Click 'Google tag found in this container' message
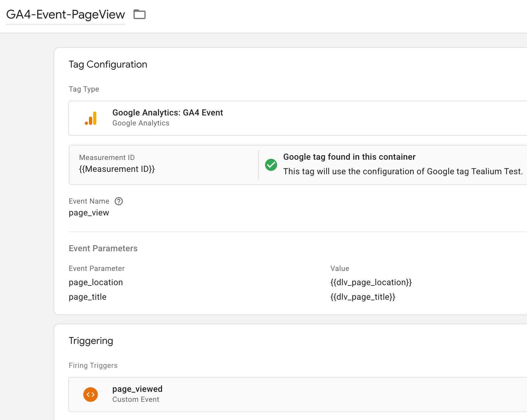 click(x=349, y=157)
